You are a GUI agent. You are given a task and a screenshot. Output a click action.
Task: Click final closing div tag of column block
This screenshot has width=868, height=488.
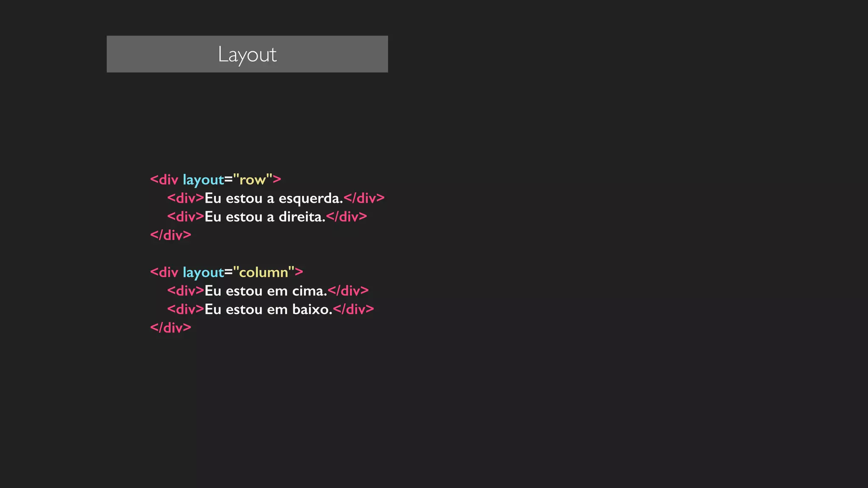[x=171, y=327]
